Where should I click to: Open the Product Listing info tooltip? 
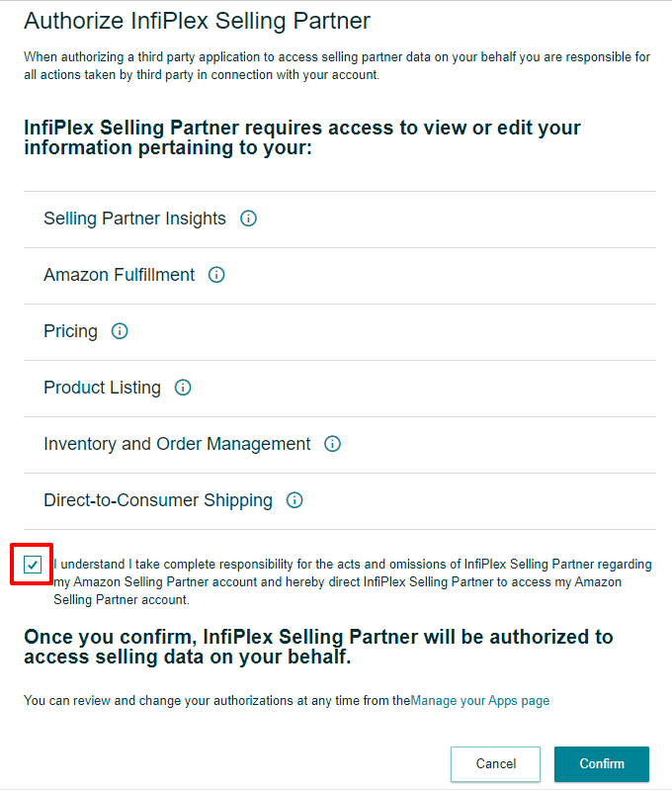click(182, 388)
